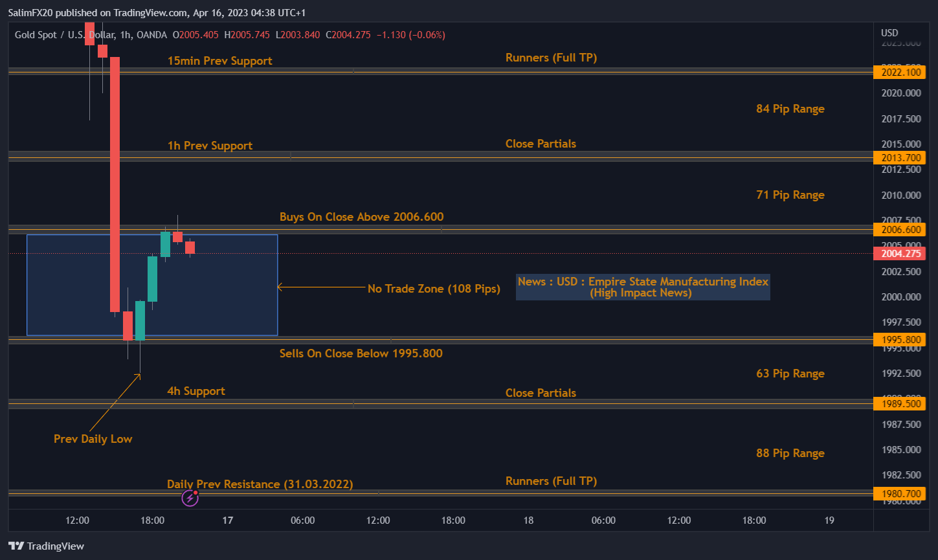Click the orange 1989.500 price label

point(900,403)
